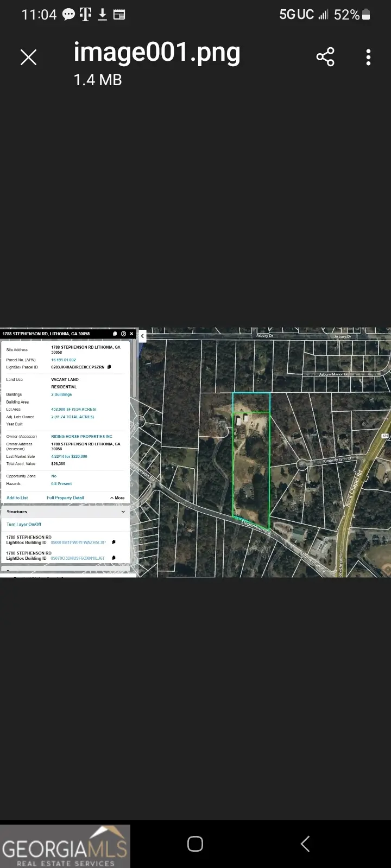Click the Asbury Manor Dr map label

[x=333, y=374]
